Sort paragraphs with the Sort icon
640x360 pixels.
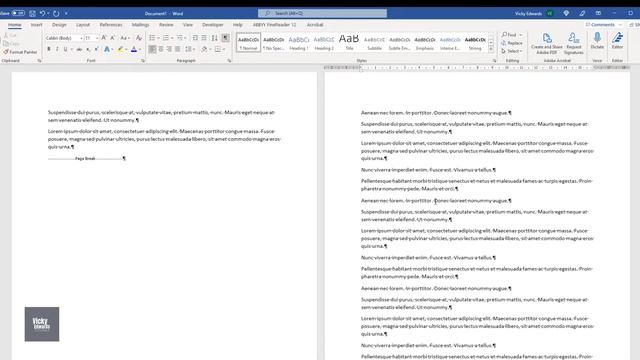click(215, 38)
